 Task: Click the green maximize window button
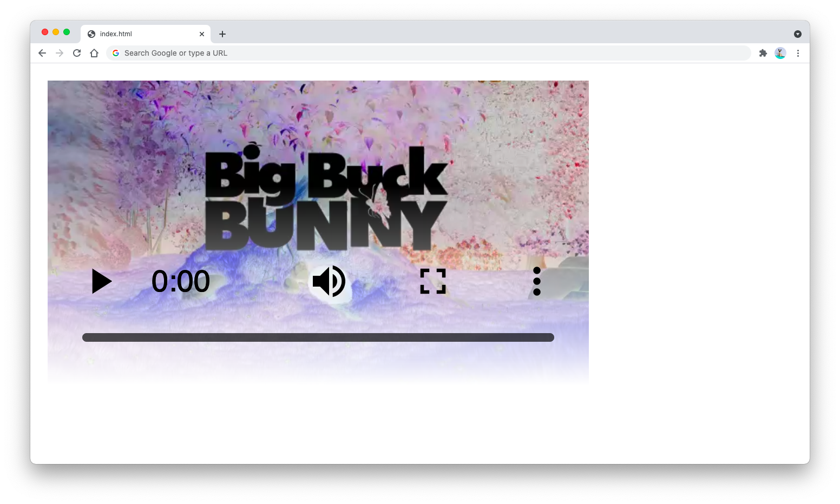click(x=67, y=32)
